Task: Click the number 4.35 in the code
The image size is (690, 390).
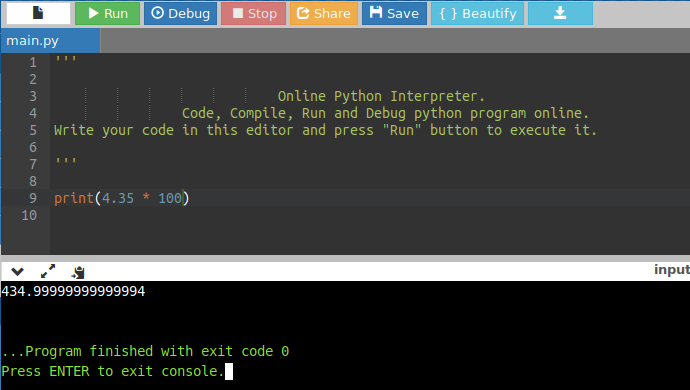Action: coord(117,198)
